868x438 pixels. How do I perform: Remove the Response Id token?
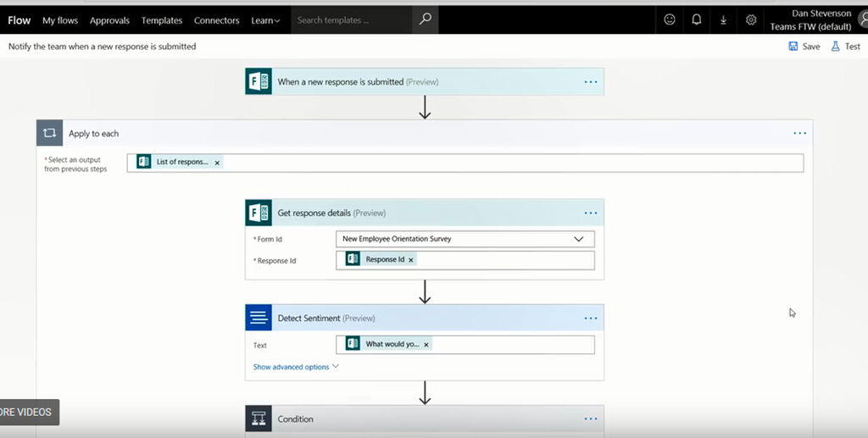point(411,260)
